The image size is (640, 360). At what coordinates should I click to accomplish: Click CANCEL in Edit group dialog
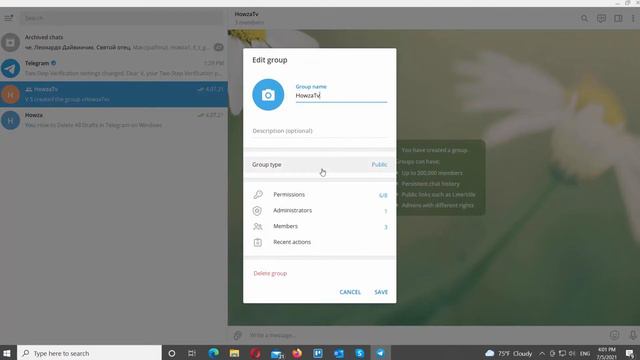[350, 292]
